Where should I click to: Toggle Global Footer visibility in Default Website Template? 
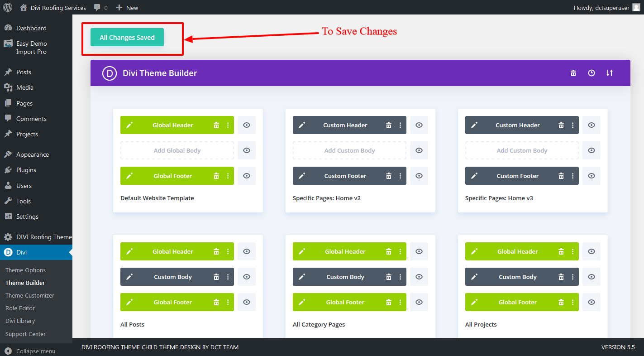[247, 176]
